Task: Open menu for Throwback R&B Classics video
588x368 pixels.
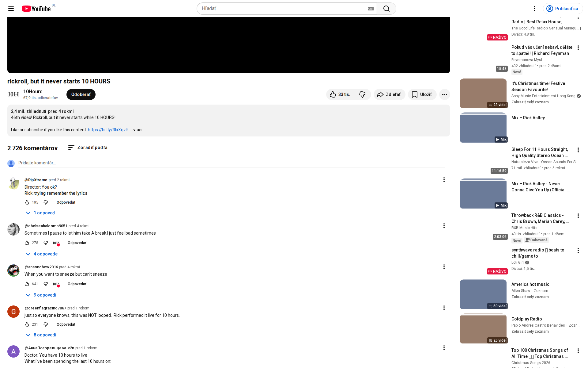Action: (578, 216)
